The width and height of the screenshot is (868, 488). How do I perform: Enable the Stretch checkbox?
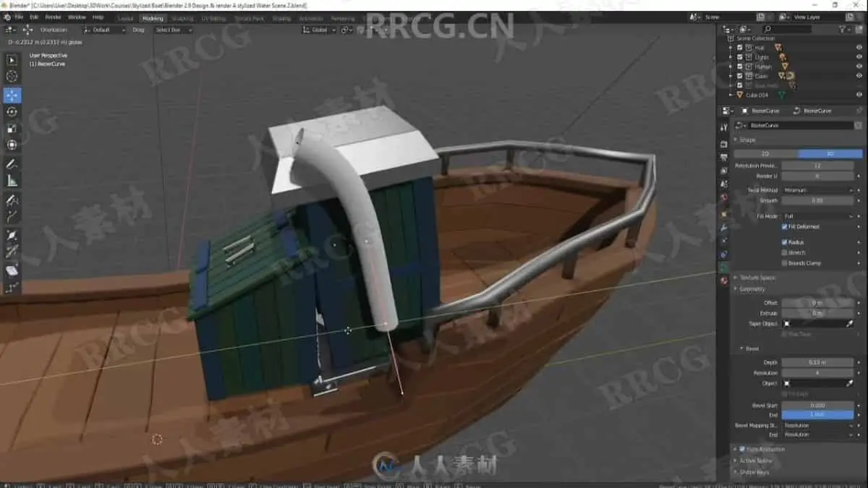click(785, 253)
